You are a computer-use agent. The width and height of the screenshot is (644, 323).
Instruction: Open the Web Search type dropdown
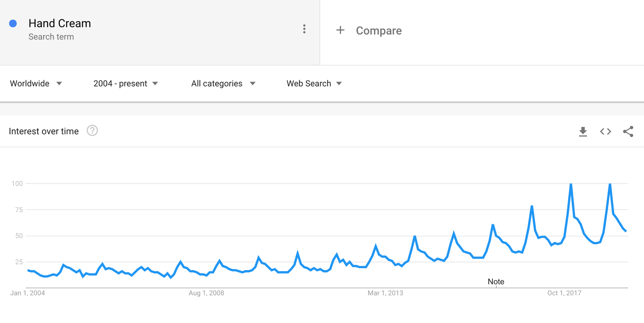pos(314,84)
